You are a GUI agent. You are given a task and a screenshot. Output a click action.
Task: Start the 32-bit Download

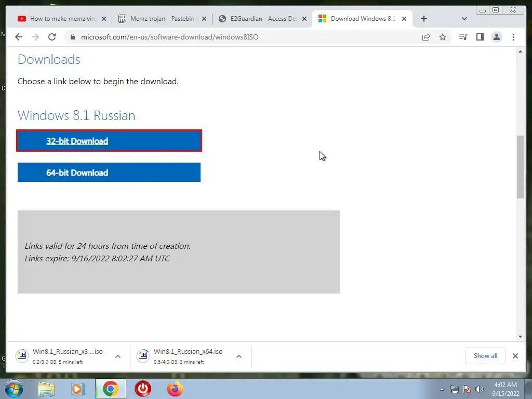click(109, 141)
